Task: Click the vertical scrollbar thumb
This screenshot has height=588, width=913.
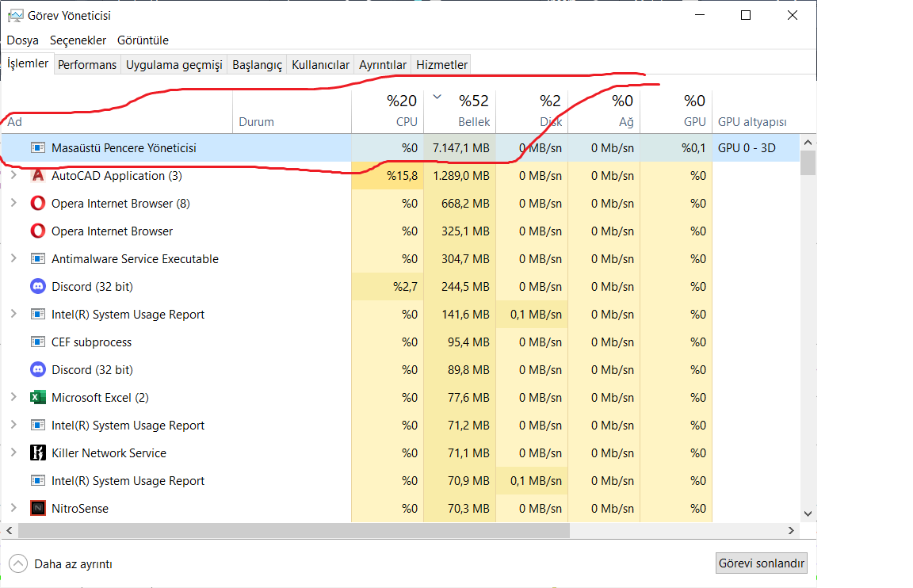Action: click(808, 162)
